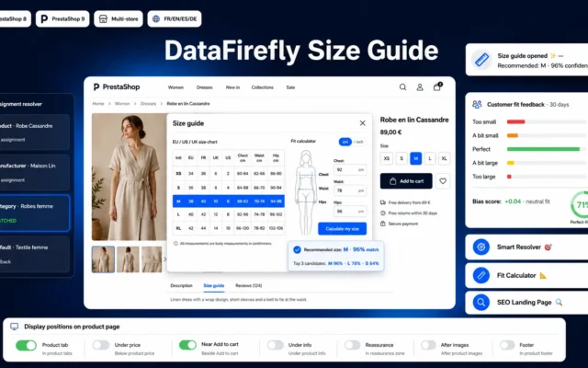Click the globe icon beside FR/EN/ES/DE

point(156,18)
